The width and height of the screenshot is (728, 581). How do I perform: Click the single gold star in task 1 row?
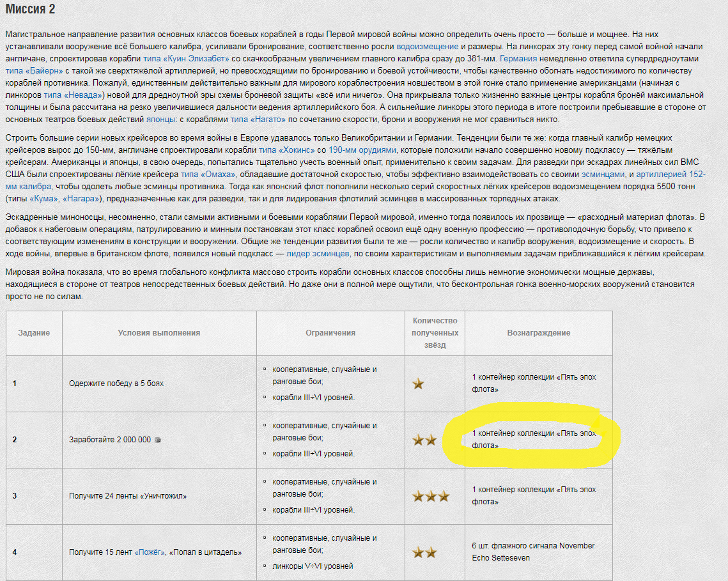(x=418, y=383)
